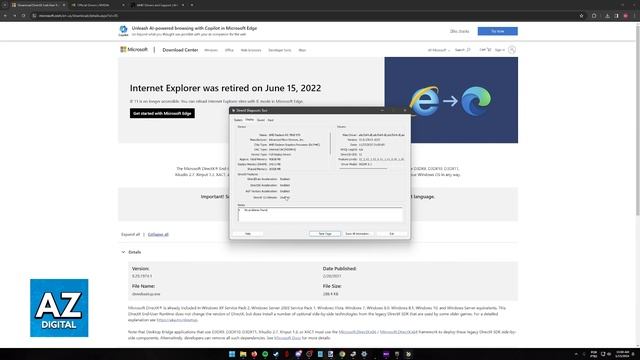This screenshot has height=360, width=640.
Task: Click the browser back arrow
Action: pyautogui.click(x=5, y=16)
